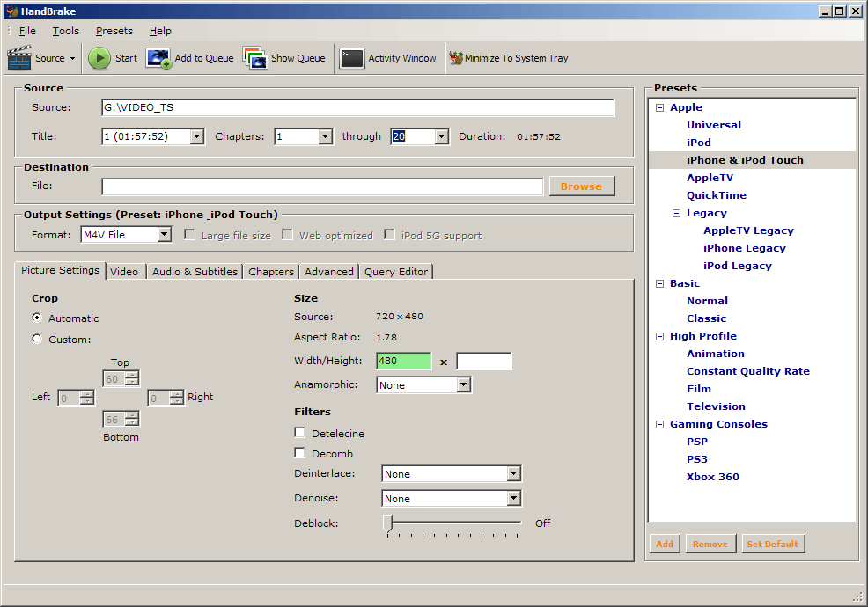The height and width of the screenshot is (607, 868).
Task: Switch to the Audio & Subtitles tab
Action: [x=195, y=272]
